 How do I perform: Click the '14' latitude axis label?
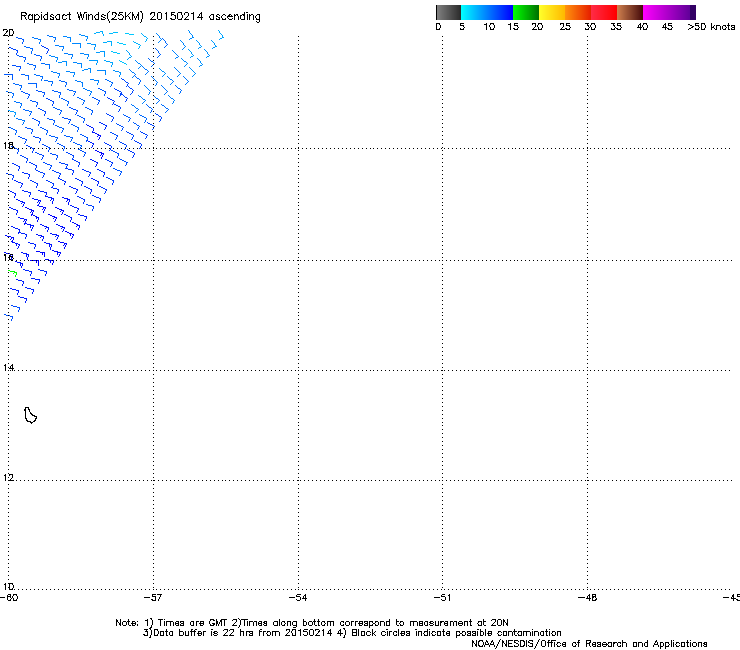(x=8, y=367)
